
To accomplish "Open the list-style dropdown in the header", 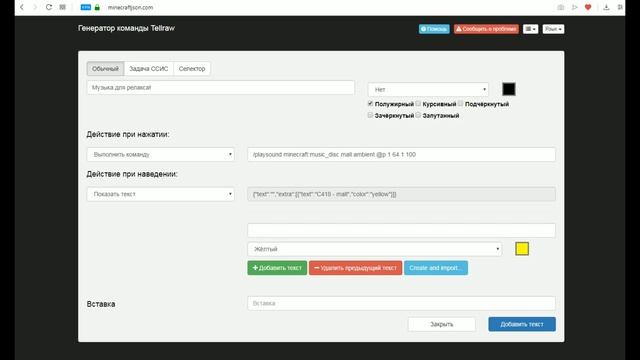I will (531, 29).
